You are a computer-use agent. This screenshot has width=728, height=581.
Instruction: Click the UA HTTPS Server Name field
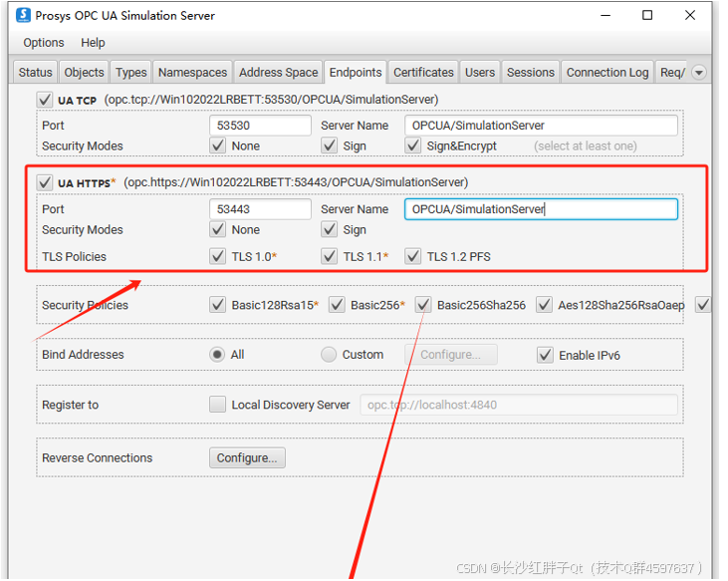click(541, 209)
